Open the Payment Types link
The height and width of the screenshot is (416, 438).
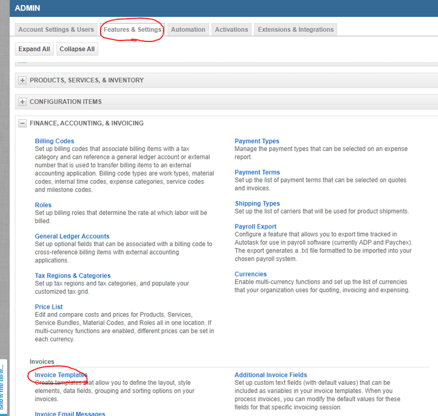click(257, 141)
